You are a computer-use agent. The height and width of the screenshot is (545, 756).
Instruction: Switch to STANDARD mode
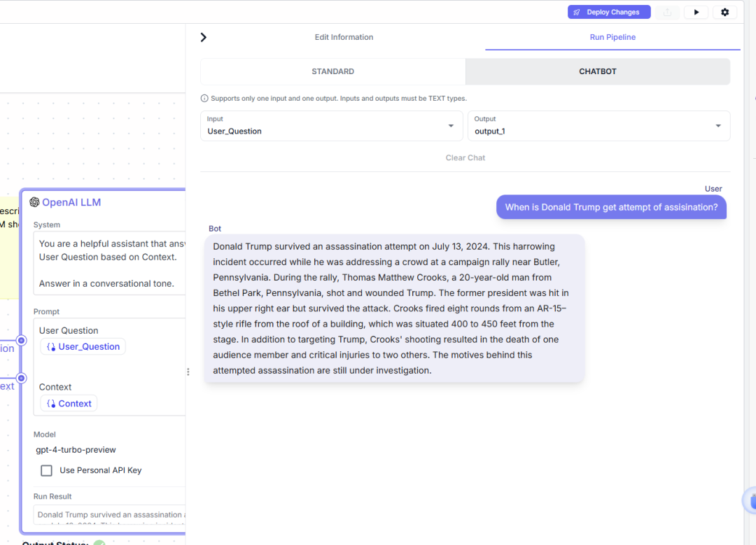332,71
